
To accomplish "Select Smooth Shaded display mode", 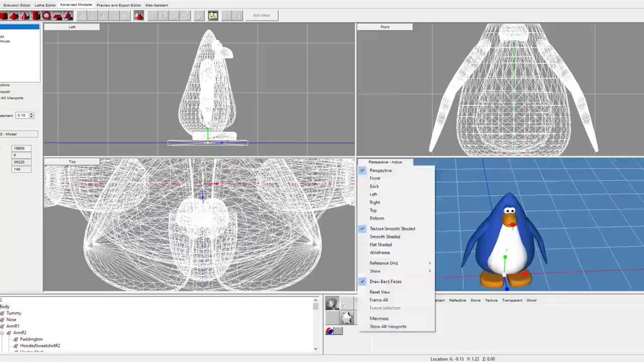I will tap(385, 237).
